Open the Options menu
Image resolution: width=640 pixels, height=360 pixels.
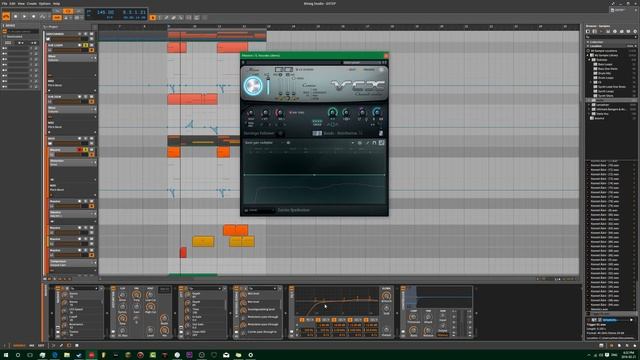(x=44, y=4)
